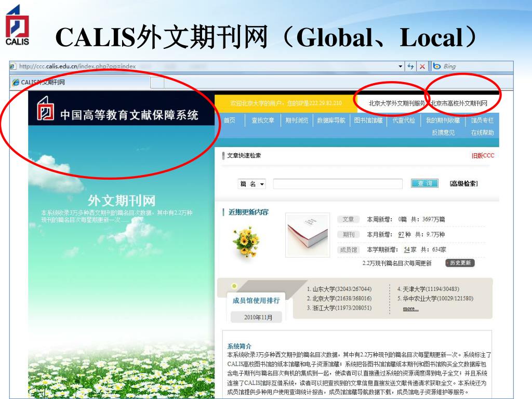Click the refresh arrows button

(410, 66)
